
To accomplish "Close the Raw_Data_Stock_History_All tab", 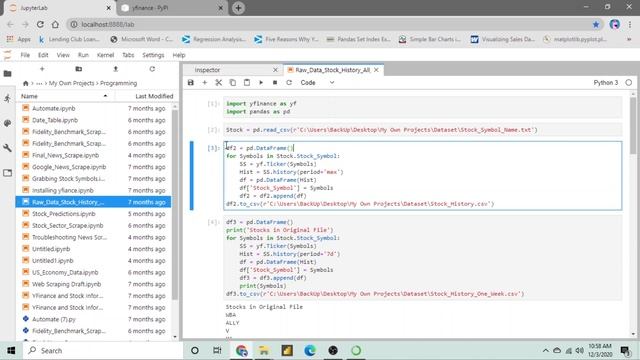I will coord(376,70).
